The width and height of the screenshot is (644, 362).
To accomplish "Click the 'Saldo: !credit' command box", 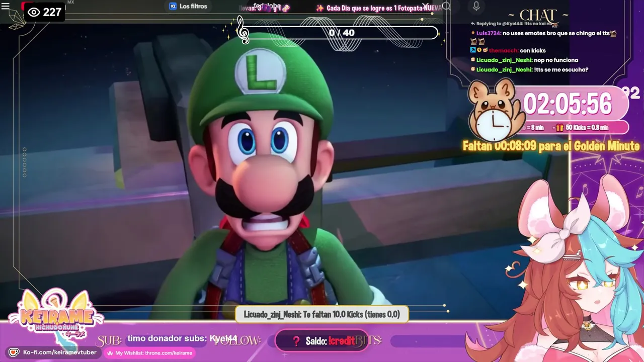I will 321,341.
